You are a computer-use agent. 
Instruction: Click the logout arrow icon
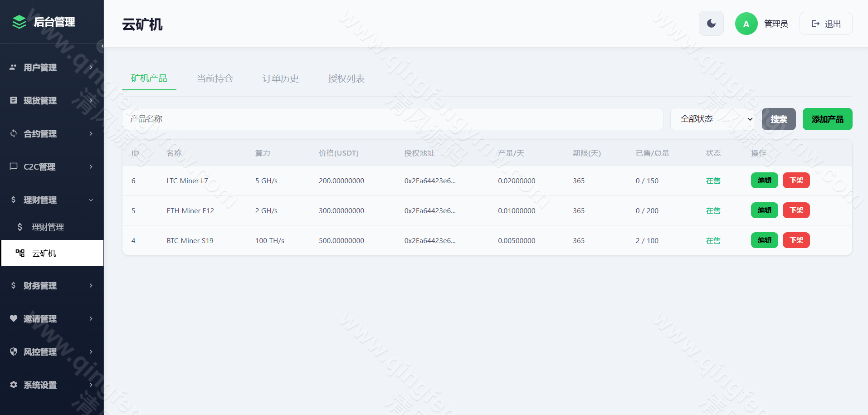(816, 24)
